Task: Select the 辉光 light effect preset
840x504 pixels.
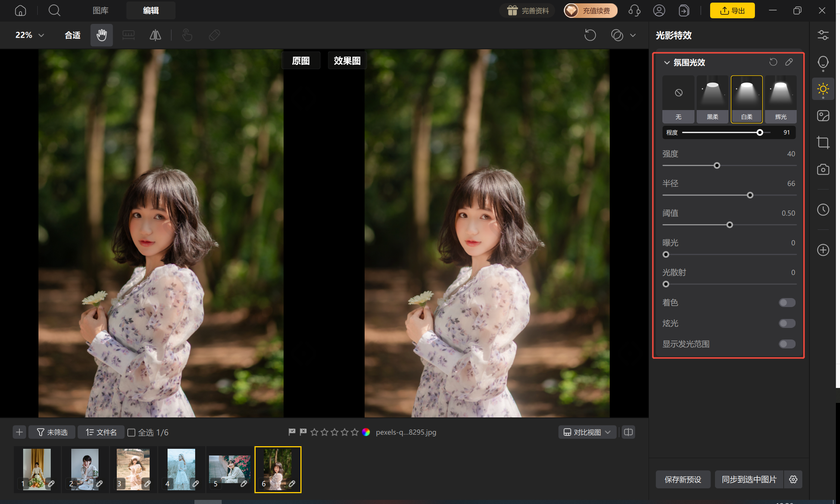Action: click(781, 99)
